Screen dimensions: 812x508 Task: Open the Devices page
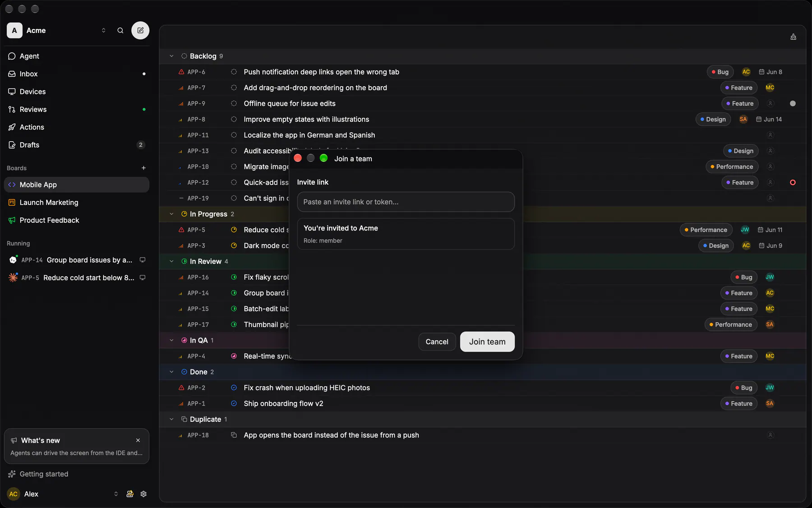point(77,92)
